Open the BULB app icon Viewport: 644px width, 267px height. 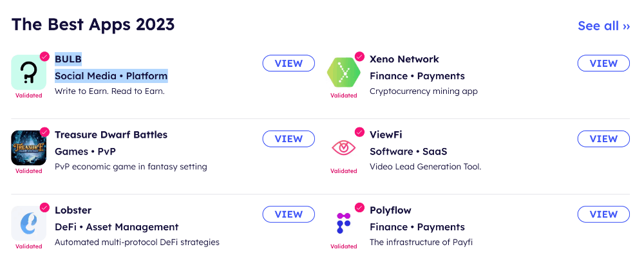(29, 72)
